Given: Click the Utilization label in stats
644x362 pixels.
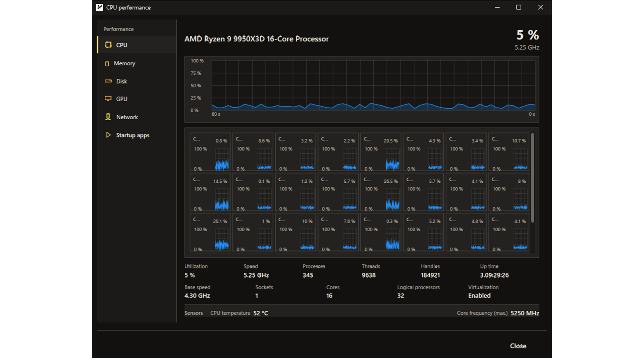Looking at the screenshot, I should click(x=196, y=266).
